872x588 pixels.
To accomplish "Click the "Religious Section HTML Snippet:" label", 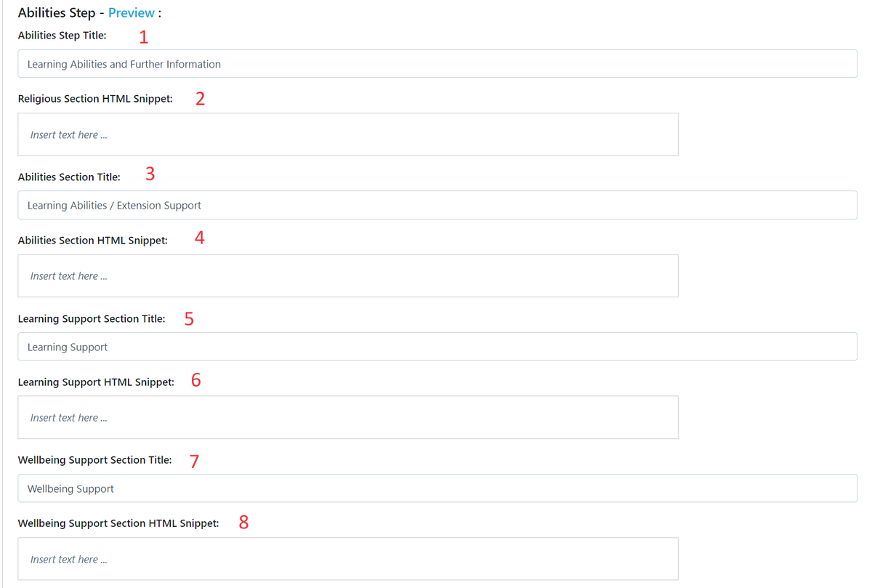I will pyautogui.click(x=95, y=99).
